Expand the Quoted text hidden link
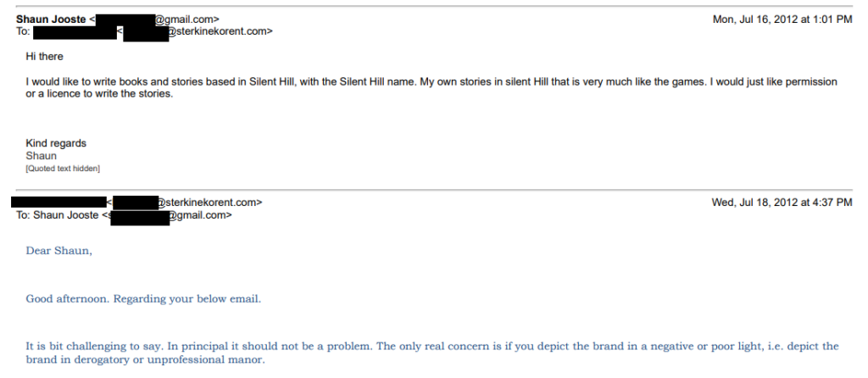The image size is (868, 378). [x=63, y=169]
